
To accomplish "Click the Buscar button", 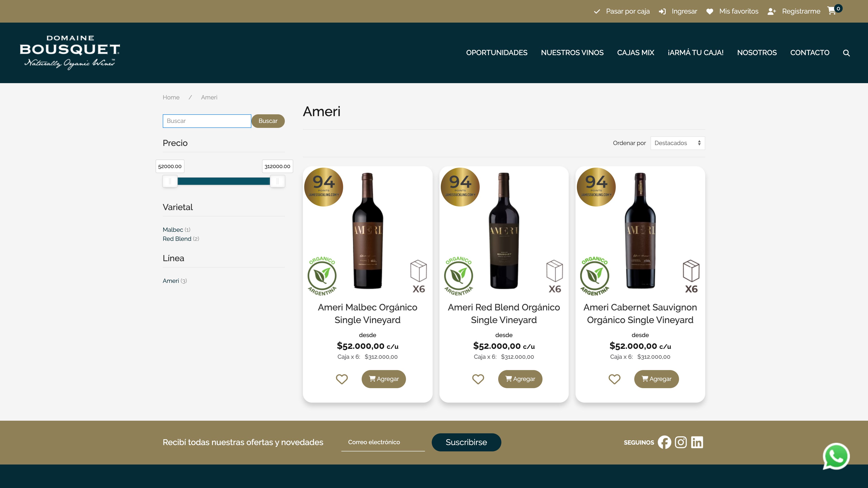I will point(268,121).
